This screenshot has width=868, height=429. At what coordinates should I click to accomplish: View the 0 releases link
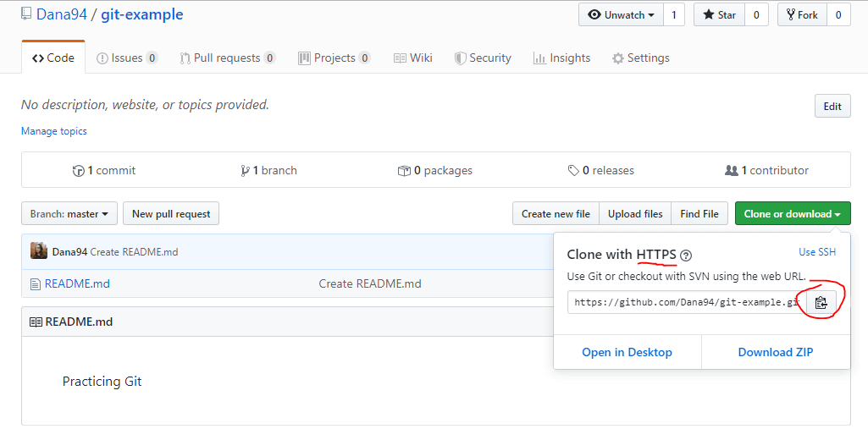601,171
